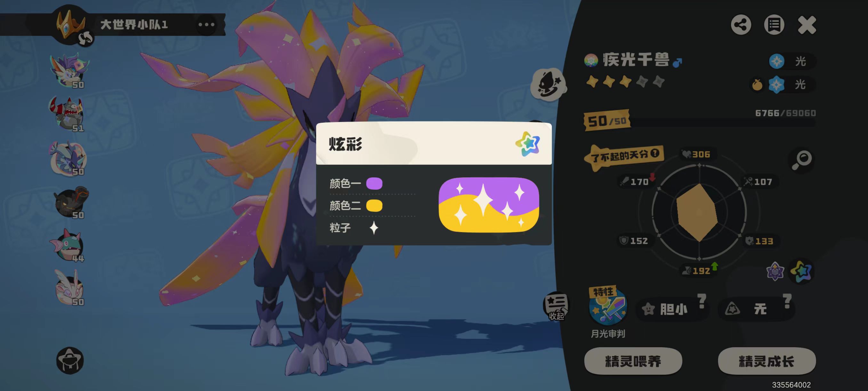Open the 月光审判 trait icon
Viewport: 868px width, 391px height.
(608, 306)
